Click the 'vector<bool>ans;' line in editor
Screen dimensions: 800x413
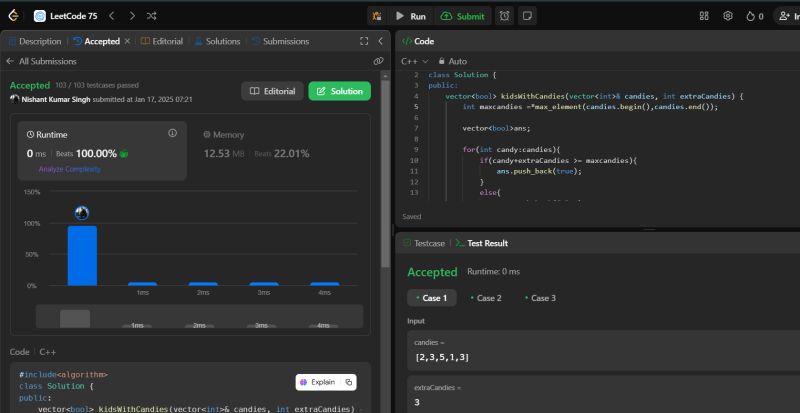click(496, 128)
